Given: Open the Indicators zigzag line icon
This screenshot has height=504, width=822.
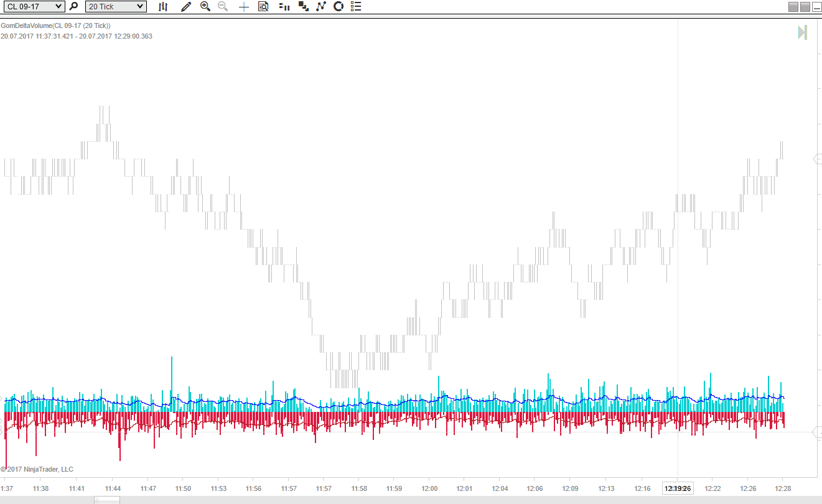Looking at the screenshot, I should click(x=321, y=6).
